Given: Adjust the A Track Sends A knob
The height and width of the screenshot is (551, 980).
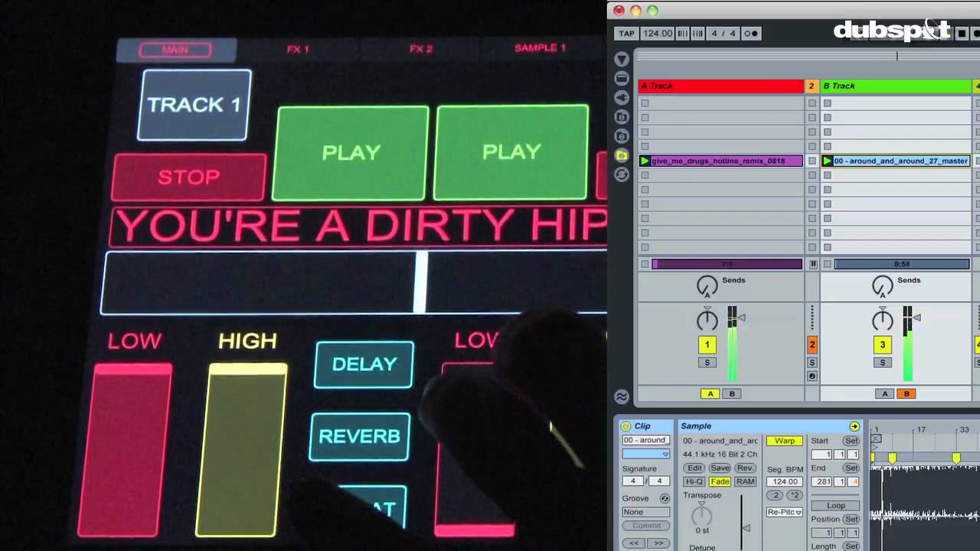Looking at the screenshot, I should (707, 286).
